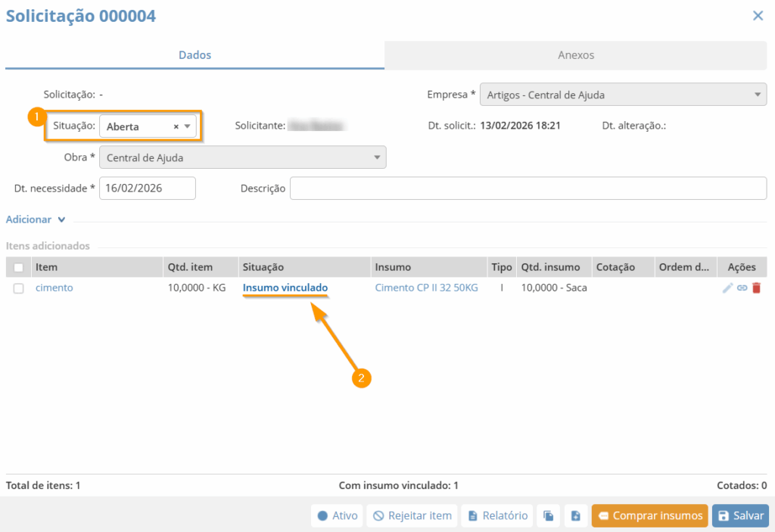This screenshot has height=532, width=775.
Task: Open the Empresa dropdown
Action: tap(623, 95)
